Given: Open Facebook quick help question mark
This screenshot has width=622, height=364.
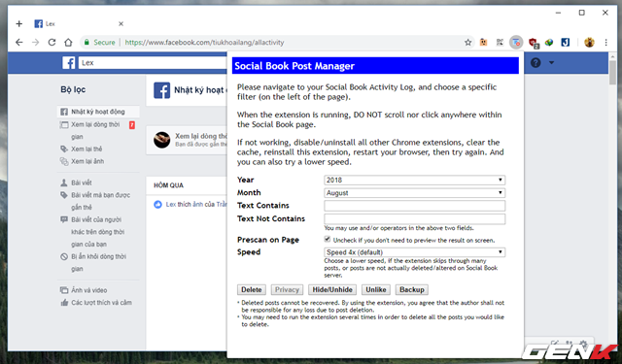Looking at the screenshot, I should coord(536,62).
